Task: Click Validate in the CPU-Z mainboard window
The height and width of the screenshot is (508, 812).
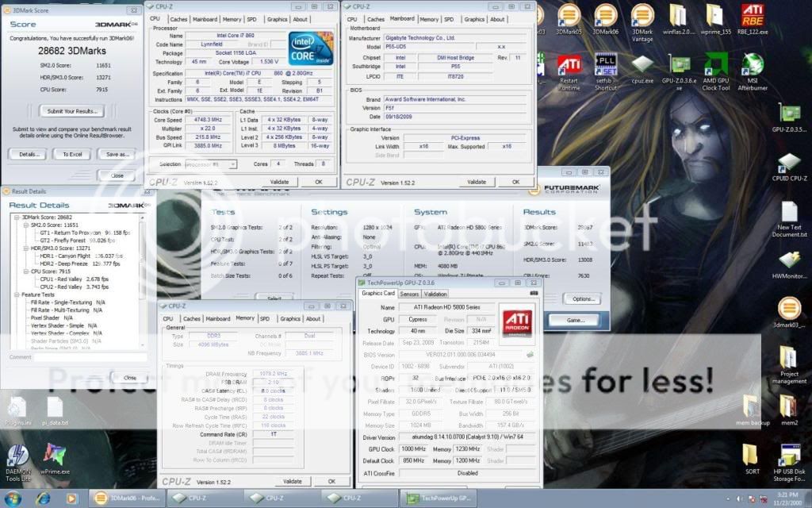Action: tap(477, 182)
